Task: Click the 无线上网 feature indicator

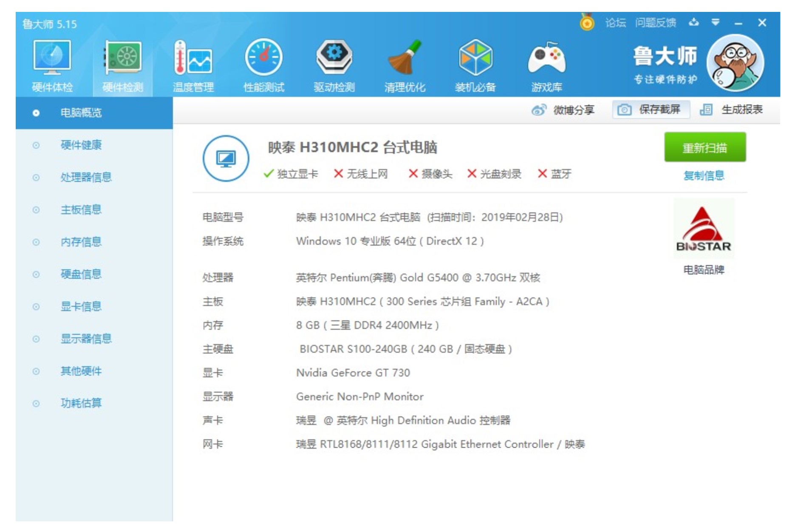Action: 361,174
